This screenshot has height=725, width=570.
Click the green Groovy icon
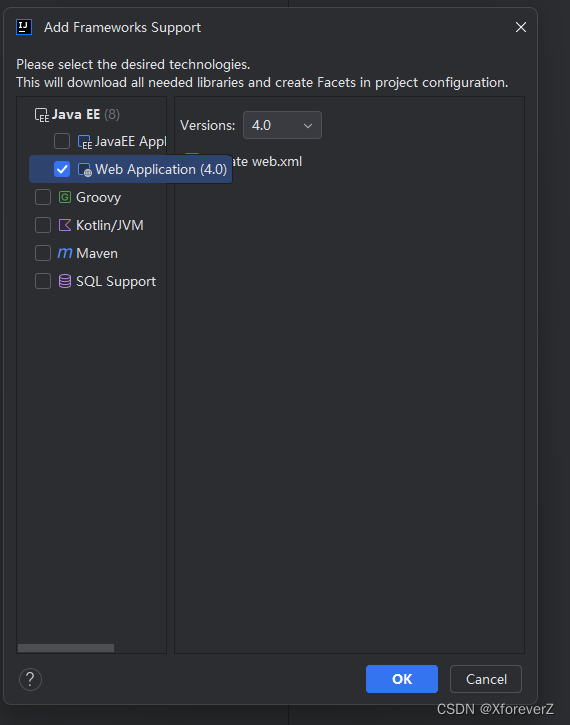tap(65, 197)
